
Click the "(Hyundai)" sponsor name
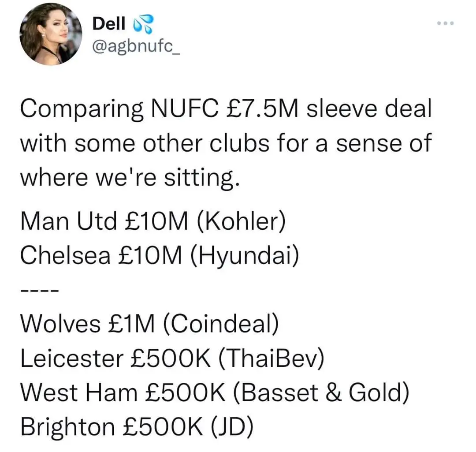point(245,255)
